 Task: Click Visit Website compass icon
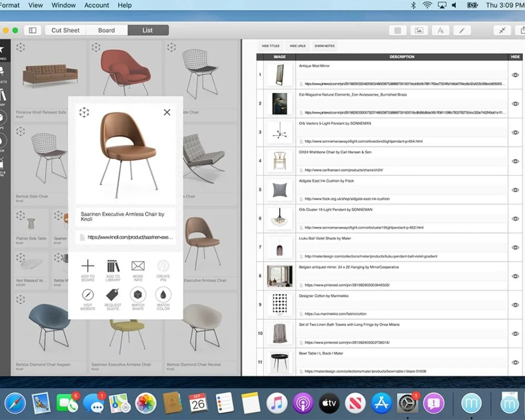(88, 295)
